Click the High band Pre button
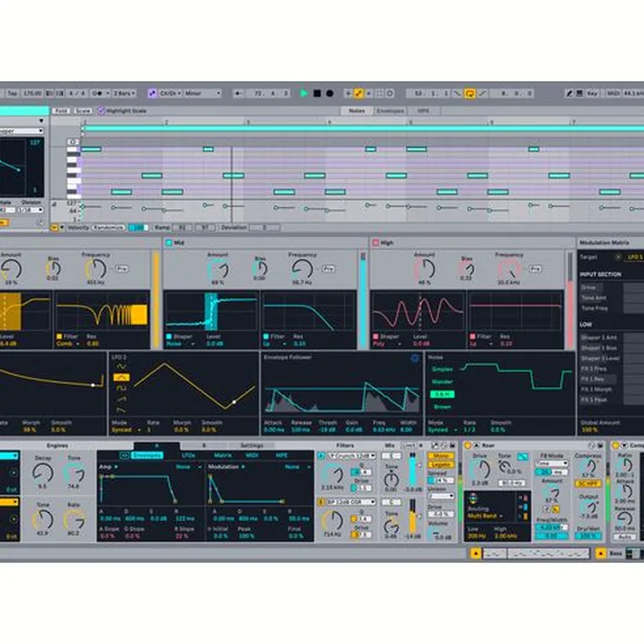Image resolution: width=644 pixels, height=644 pixels. [536, 269]
